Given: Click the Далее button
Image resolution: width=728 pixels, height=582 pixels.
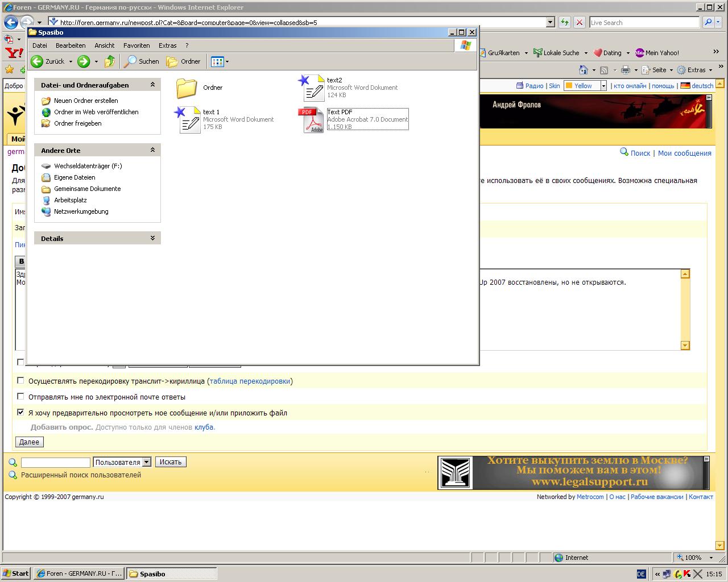Looking at the screenshot, I should click(x=29, y=442).
